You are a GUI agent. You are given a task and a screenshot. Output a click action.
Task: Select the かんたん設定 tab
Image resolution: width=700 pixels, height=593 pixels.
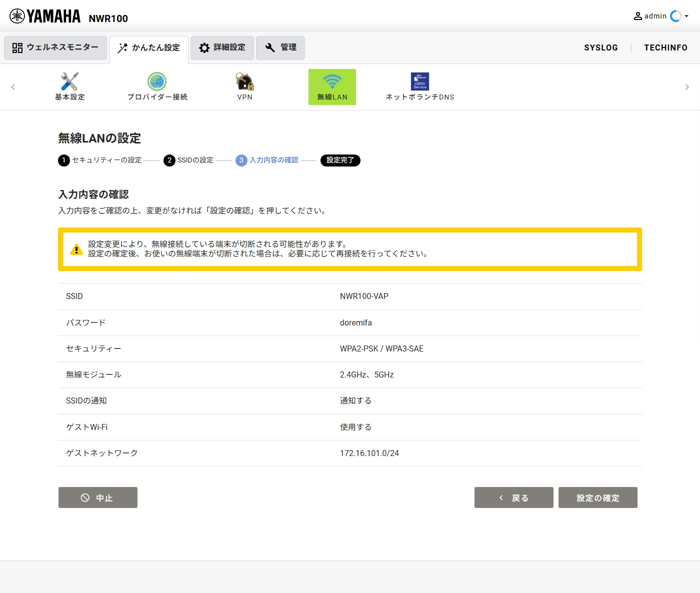tap(148, 48)
